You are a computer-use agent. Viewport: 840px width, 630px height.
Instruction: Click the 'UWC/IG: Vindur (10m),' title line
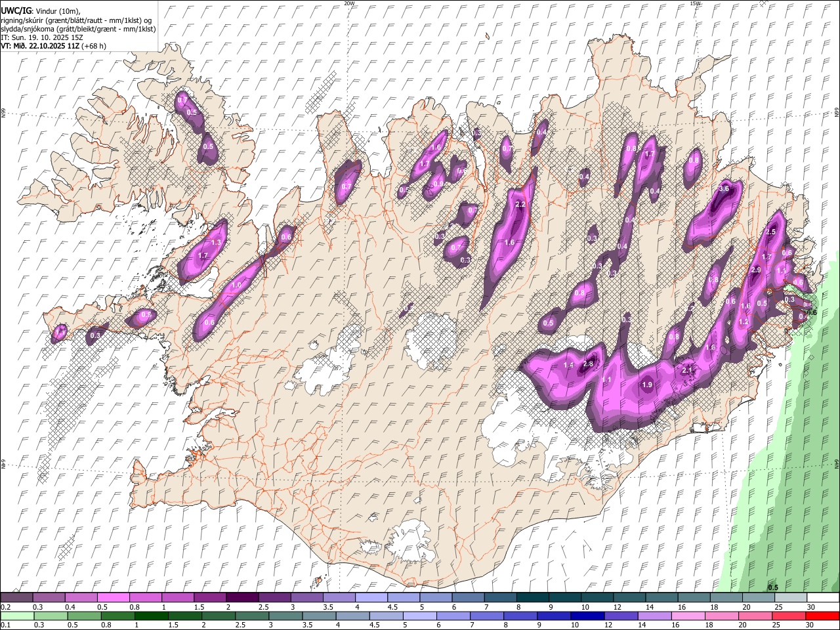[x=40, y=11]
